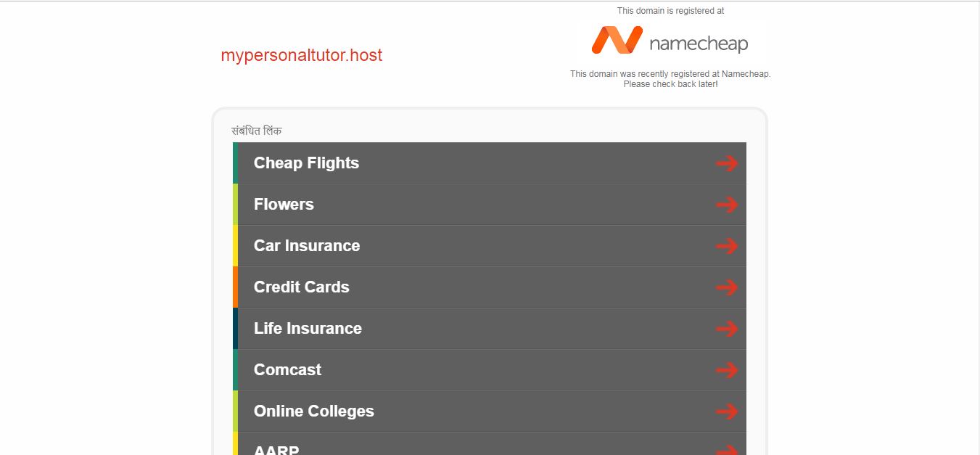Viewport: 980px width, 455px height.
Task: Click the arrow icon next to Car Insurance
Action: click(726, 246)
